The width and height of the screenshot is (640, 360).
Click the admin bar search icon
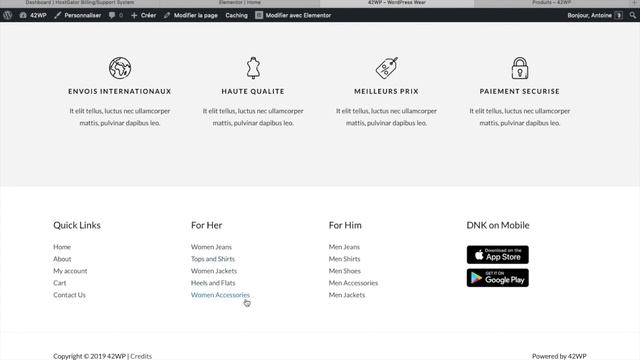pyautogui.click(x=632, y=15)
